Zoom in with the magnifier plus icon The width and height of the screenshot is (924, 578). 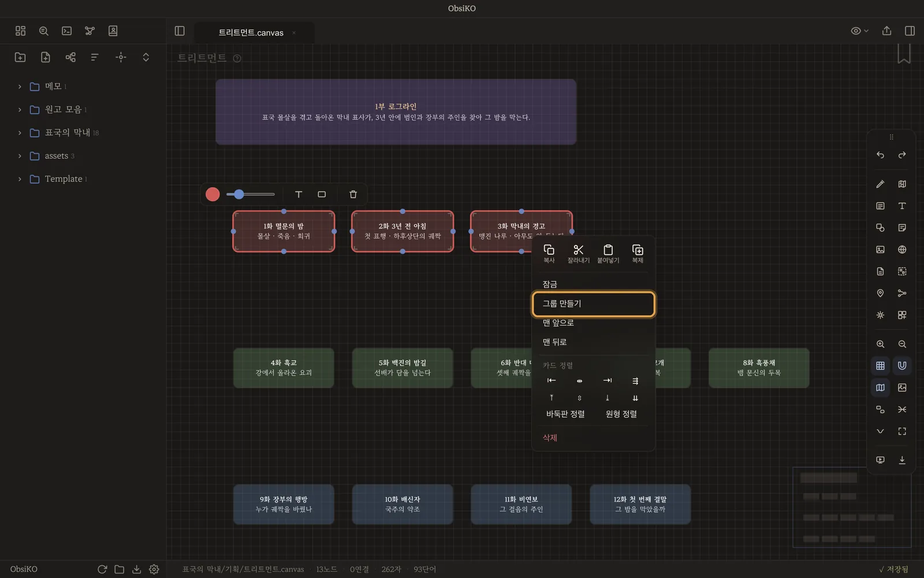[880, 344]
